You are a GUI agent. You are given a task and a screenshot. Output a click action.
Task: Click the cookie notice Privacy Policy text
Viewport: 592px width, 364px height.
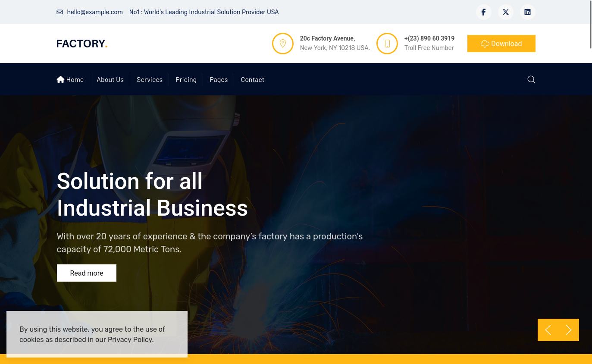point(130,339)
